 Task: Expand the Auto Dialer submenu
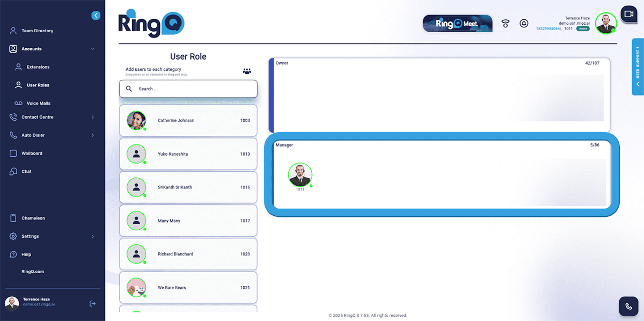click(92, 135)
